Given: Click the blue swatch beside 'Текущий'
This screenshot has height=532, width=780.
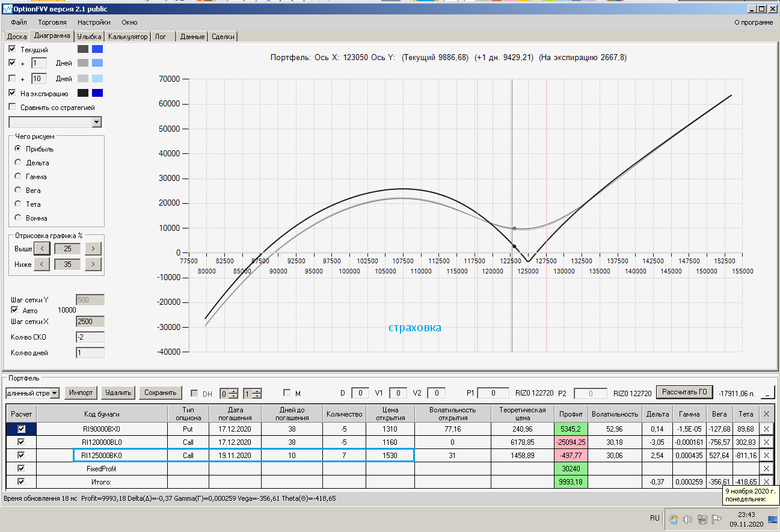Looking at the screenshot, I should (x=97, y=49).
